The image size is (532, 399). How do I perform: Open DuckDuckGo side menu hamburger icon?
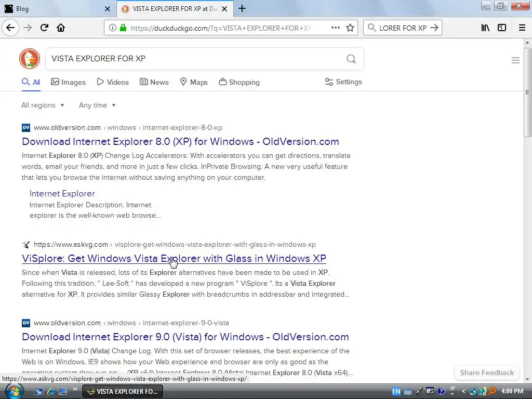515,60
